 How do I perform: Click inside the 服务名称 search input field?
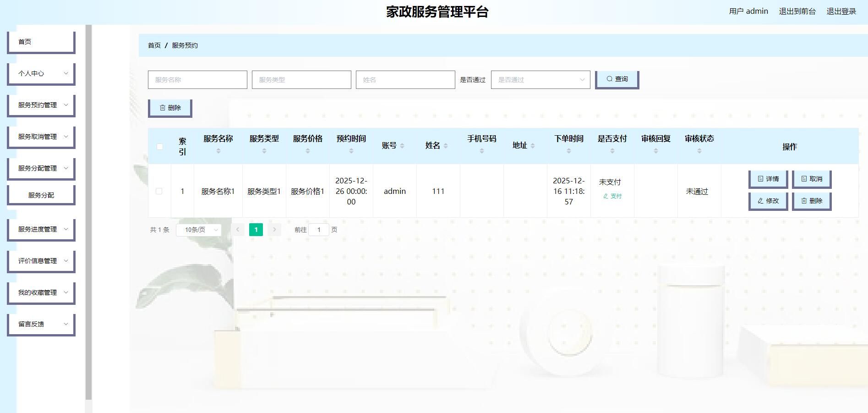click(x=197, y=79)
